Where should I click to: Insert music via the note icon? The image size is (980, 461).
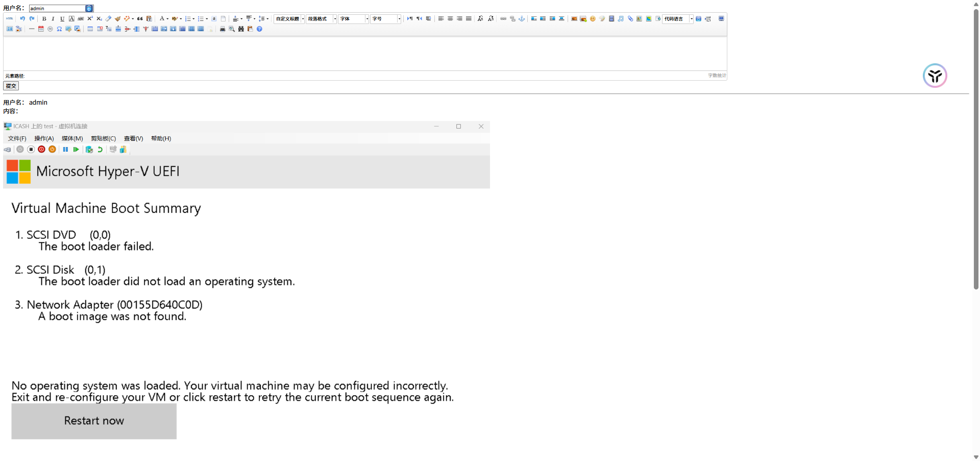click(x=621, y=18)
